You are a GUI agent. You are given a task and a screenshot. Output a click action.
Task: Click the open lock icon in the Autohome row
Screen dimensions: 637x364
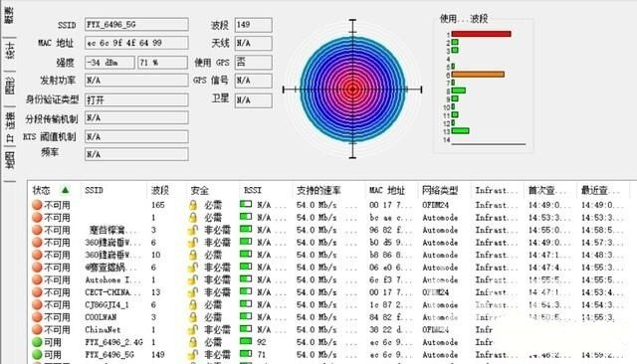click(x=193, y=280)
